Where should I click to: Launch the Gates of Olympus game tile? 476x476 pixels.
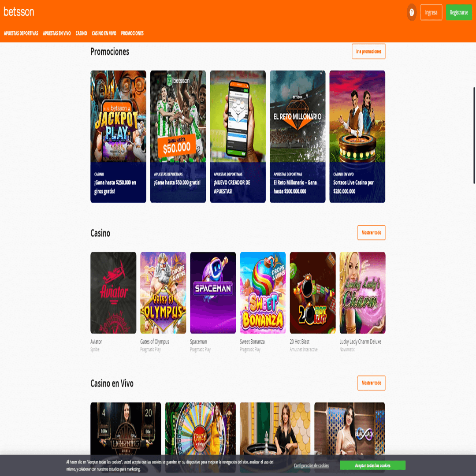(x=163, y=293)
